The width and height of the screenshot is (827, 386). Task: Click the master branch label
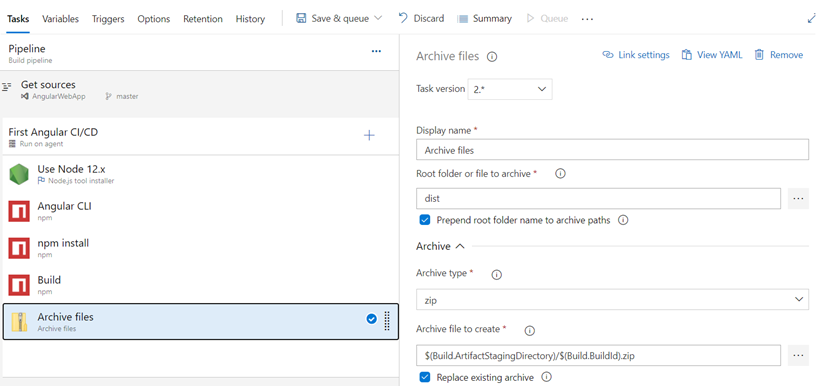point(127,96)
